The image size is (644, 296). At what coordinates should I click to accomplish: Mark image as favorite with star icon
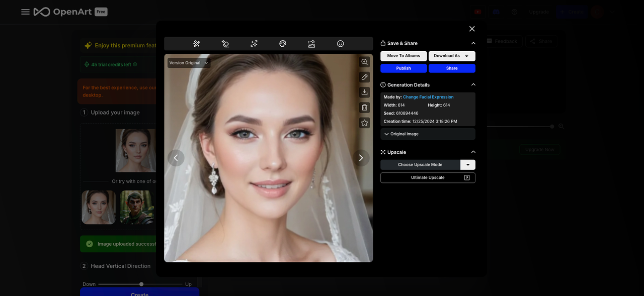click(365, 123)
